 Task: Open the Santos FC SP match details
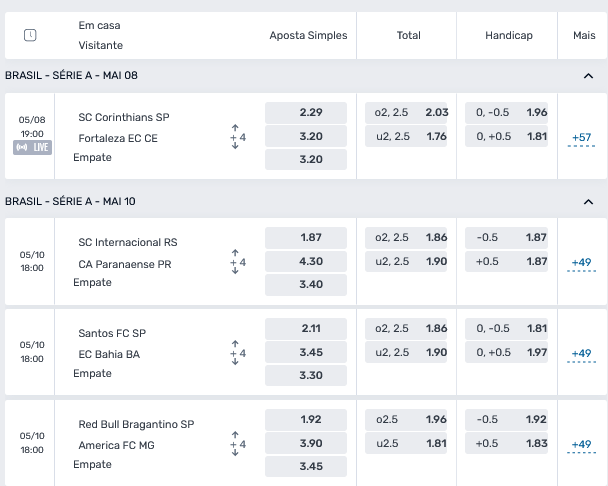click(112, 333)
